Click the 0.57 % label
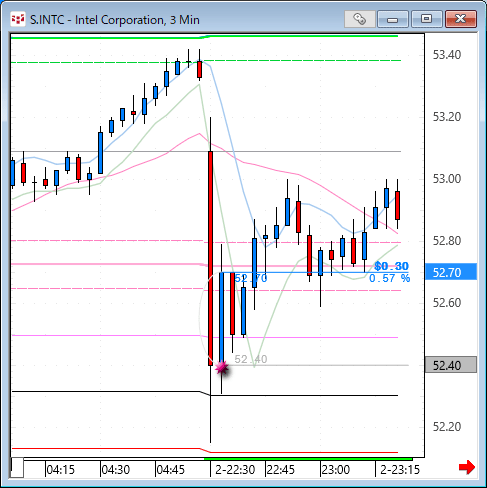Image resolution: width=487 pixels, height=488 pixels. click(389, 278)
